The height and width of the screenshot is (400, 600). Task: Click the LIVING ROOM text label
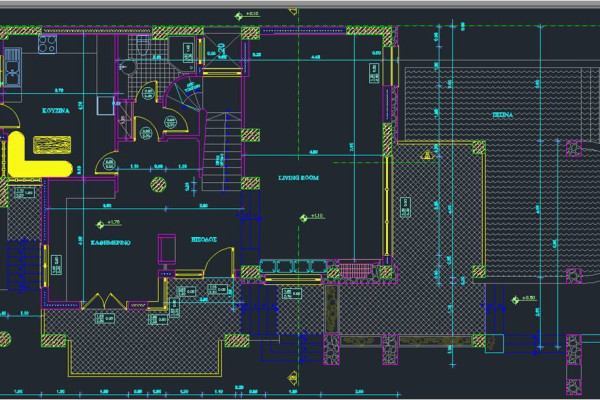(x=296, y=177)
